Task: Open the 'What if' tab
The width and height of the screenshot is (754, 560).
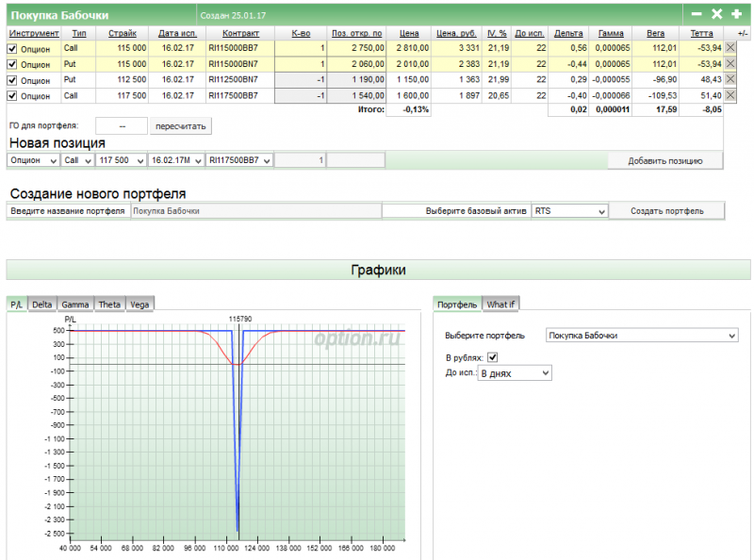Action: click(500, 304)
